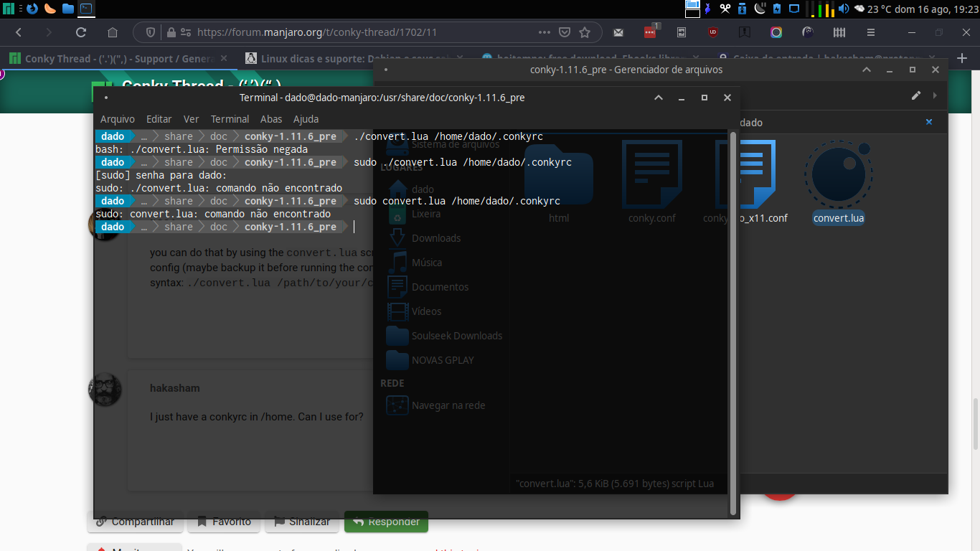This screenshot has width=980, height=551.
Task: Bookmark this page with the star icon
Action: point(585,32)
